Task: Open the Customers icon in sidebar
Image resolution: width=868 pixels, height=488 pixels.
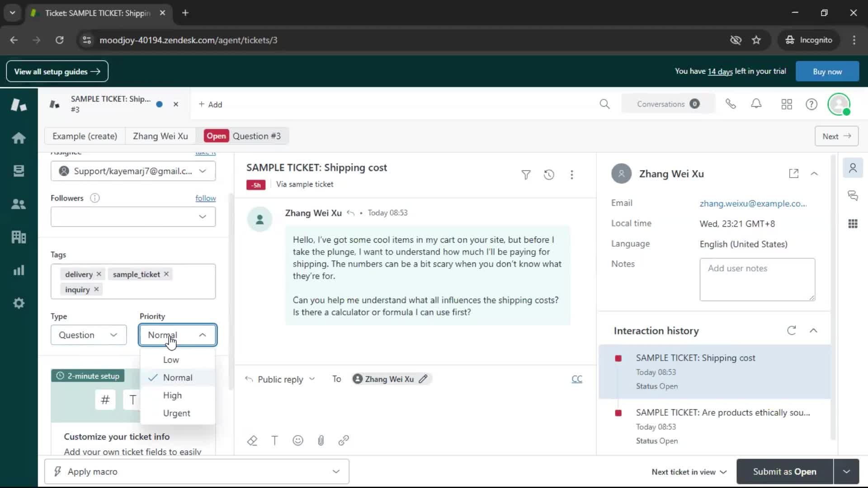Action: (x=19, y=204)
